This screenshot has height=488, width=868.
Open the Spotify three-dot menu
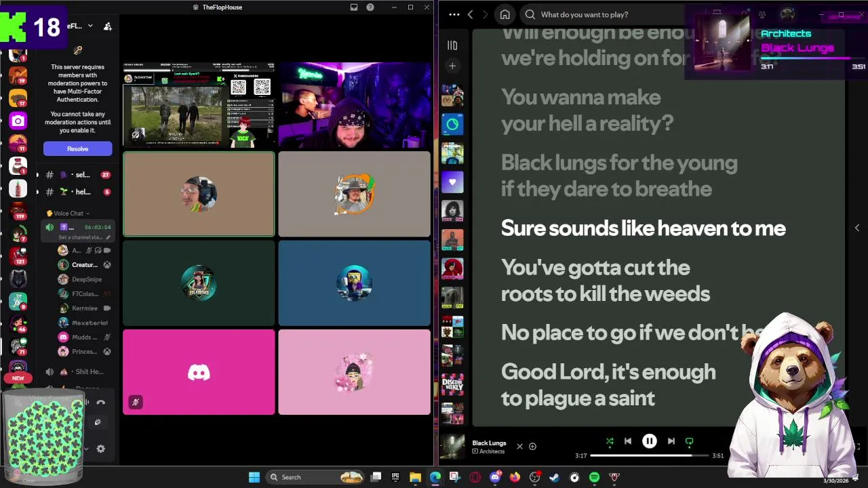pyautogui.click(x=454, y=14)
